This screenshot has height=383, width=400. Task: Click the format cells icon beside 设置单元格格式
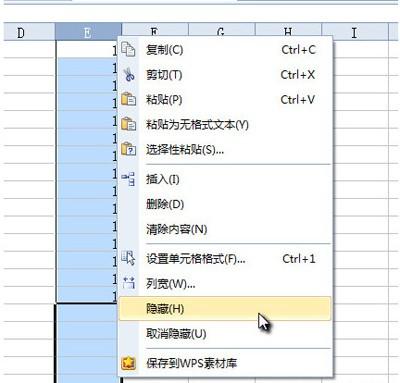click(x=128, y=258)
